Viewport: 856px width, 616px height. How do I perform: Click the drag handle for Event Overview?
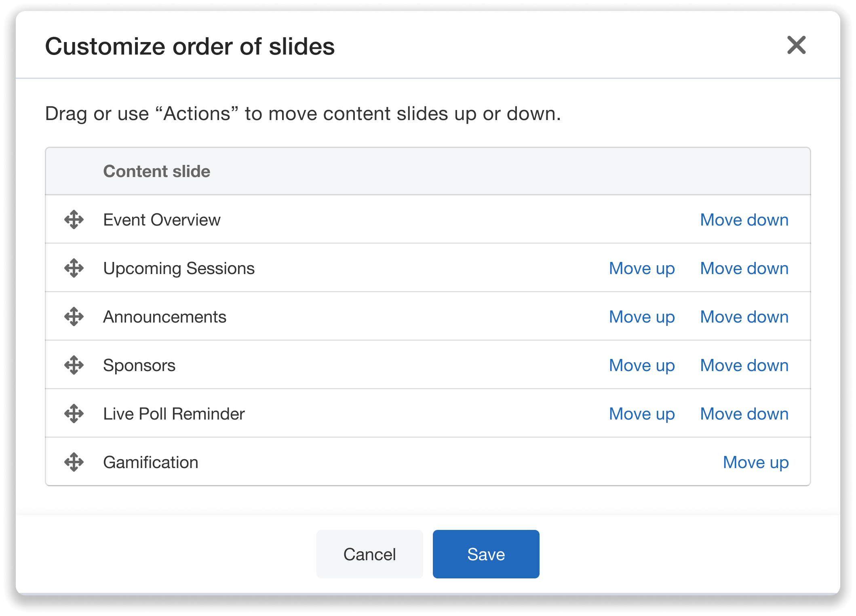pos(74,219)
